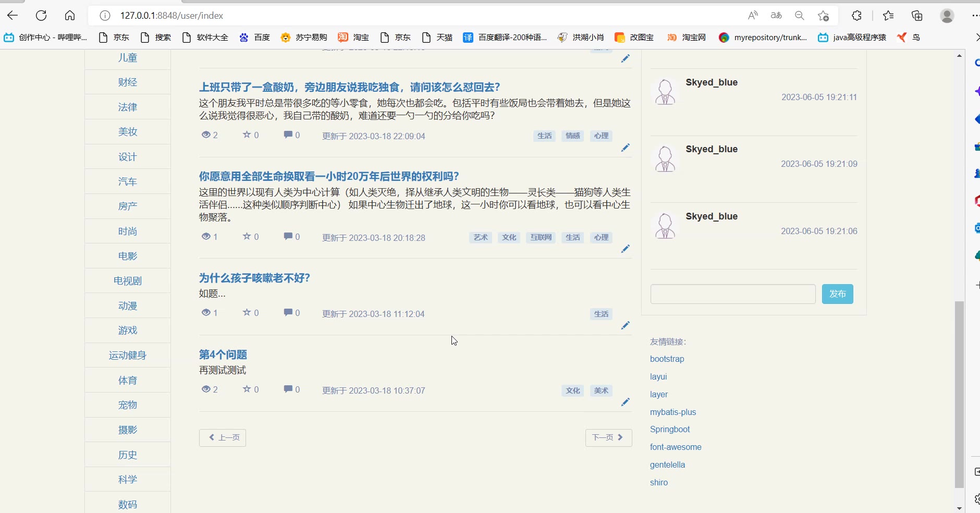Select the 历史 category
This screenshot has width=980, height=513.
click(x=128, y=455)
